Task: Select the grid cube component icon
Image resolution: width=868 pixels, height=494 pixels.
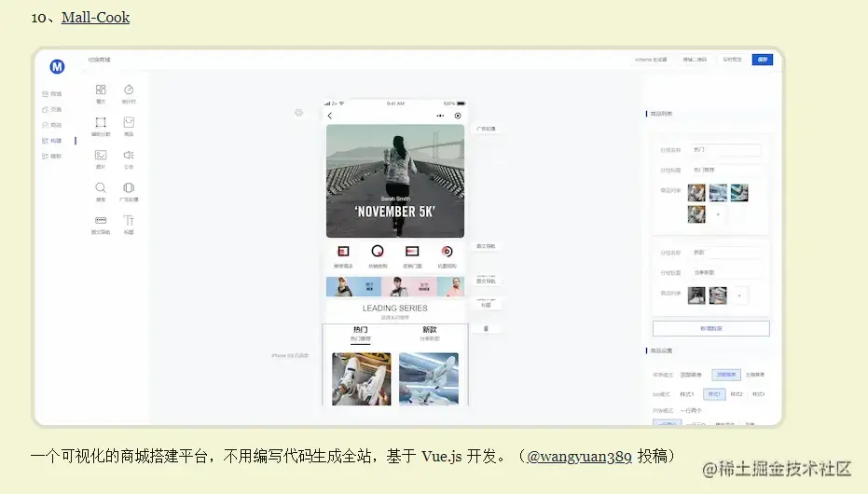Action: pos(100,89)
